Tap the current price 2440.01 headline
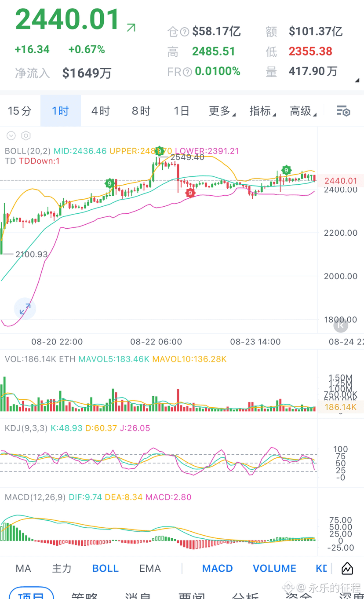This screenshot has width=364, height=599. click(68, 19)
